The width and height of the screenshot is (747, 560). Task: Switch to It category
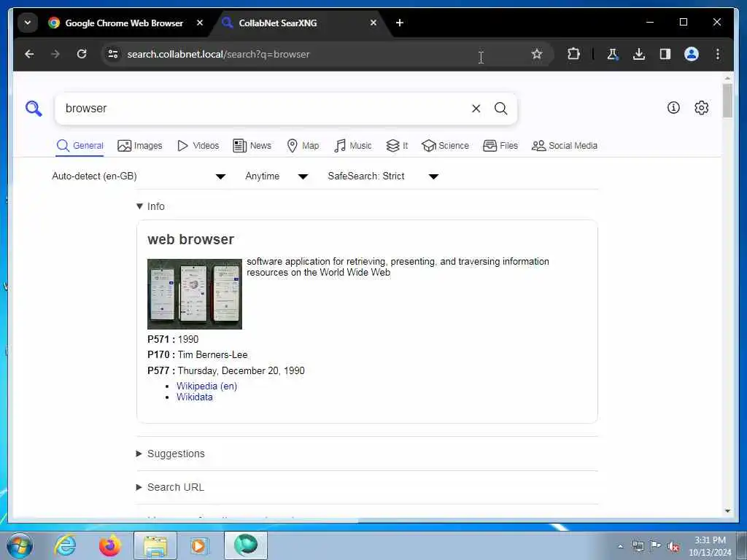[397, 146]
